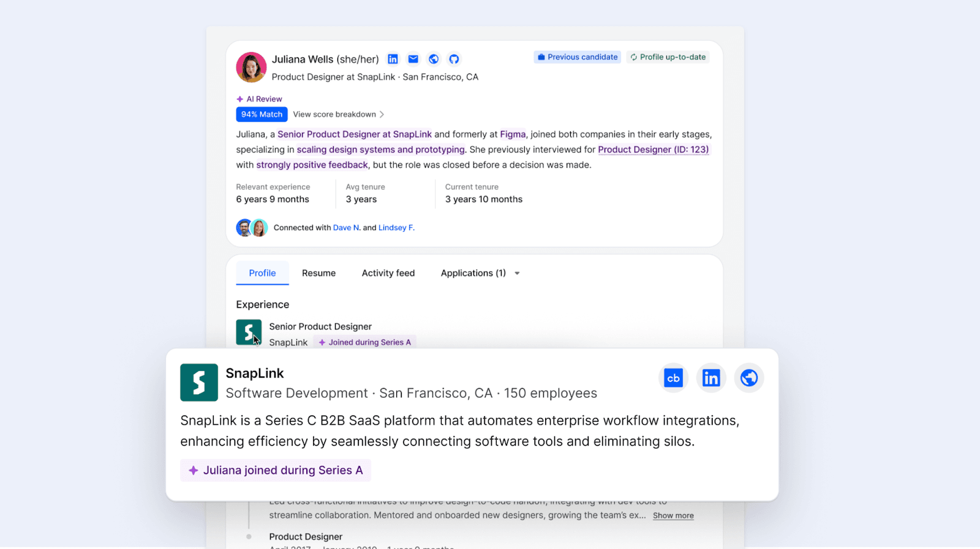The image size is (980, 549).
Task: Switch to the Resume tab
Action: 318,274
